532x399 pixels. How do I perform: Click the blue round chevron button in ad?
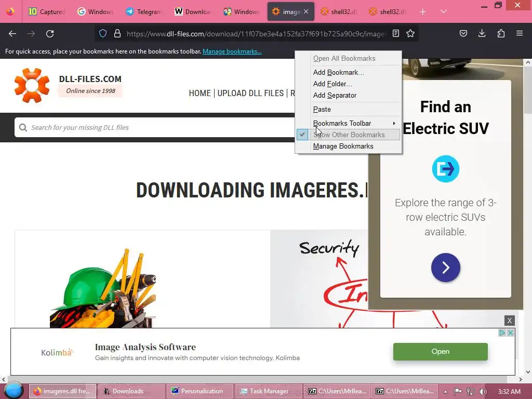445,268
